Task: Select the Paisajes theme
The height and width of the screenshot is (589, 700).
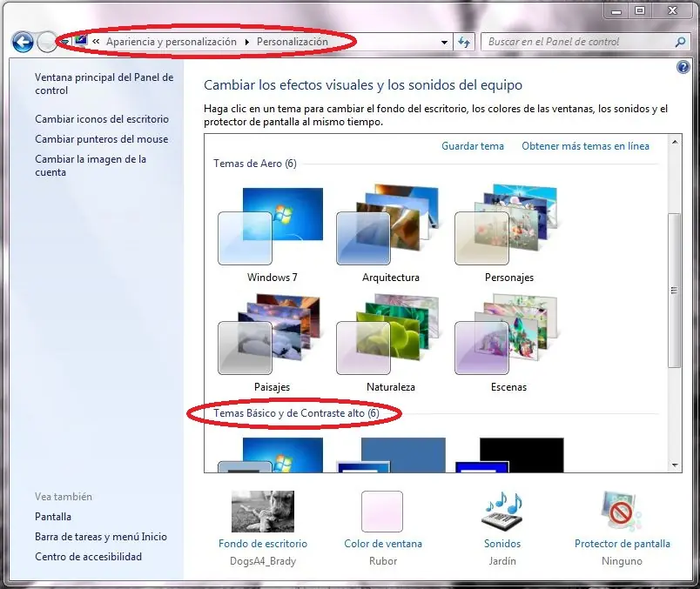Action: [271, 343]
